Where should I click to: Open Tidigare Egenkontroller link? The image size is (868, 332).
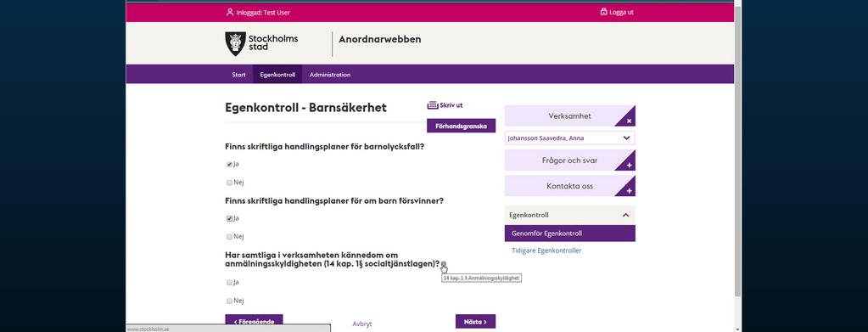pyautogui.click(x=546, y=250)
